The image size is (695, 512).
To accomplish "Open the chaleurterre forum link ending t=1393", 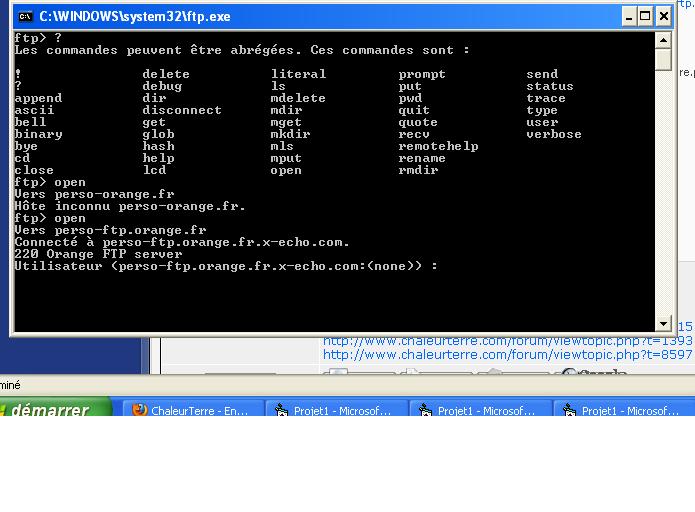I will (x=507, y=341).
